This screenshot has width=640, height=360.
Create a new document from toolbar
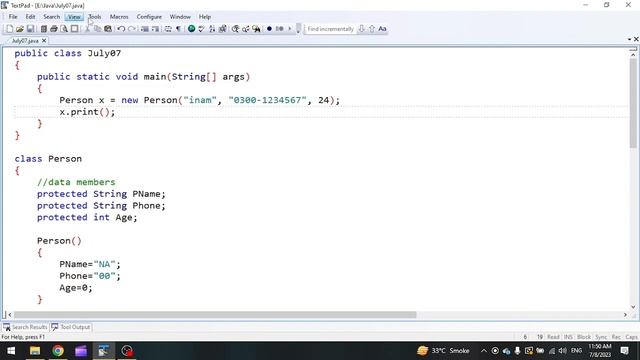[x=9, y=29]
